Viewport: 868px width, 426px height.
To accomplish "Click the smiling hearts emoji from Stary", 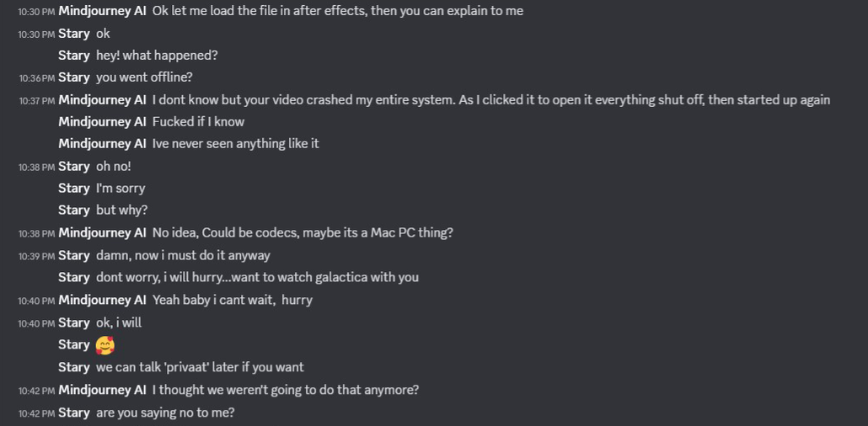I will click(x=105, y=345).
